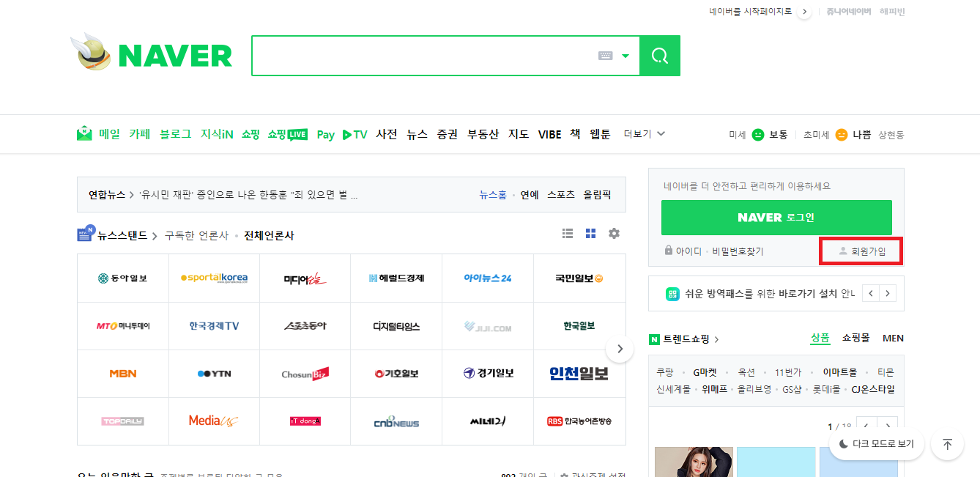
Task: Open the keyboard input dropdown arrow
Action: (x=625, y=56)
